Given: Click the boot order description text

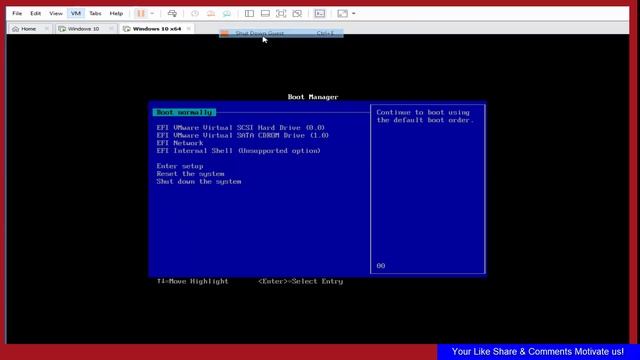Looking at the screenshot, I should click(x=425, y=116).
